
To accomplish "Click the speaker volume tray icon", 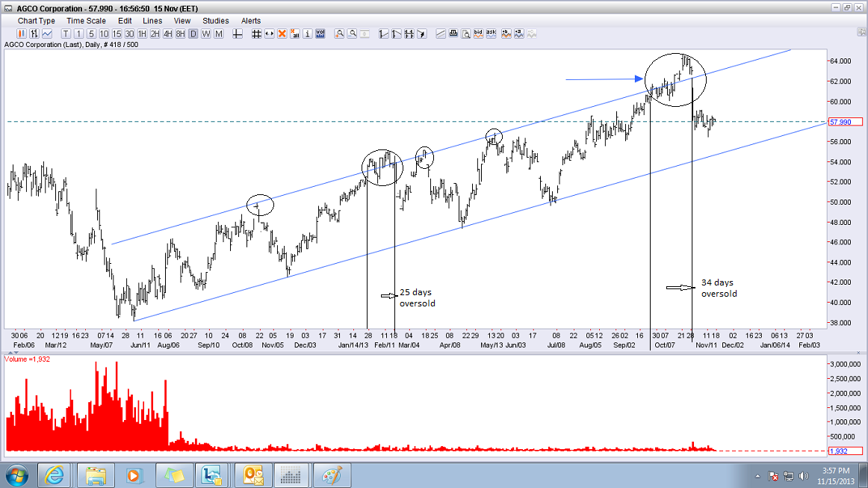I will coord(804,476).
